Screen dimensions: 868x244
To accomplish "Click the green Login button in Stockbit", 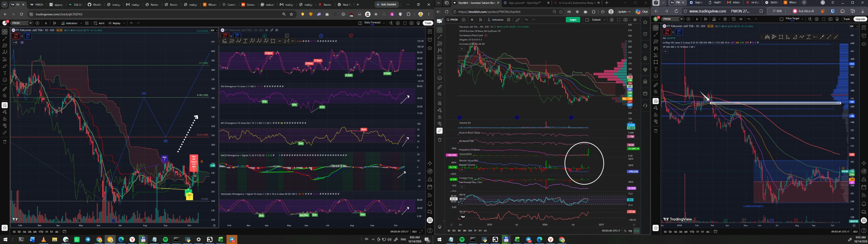I will coord(573,20).
